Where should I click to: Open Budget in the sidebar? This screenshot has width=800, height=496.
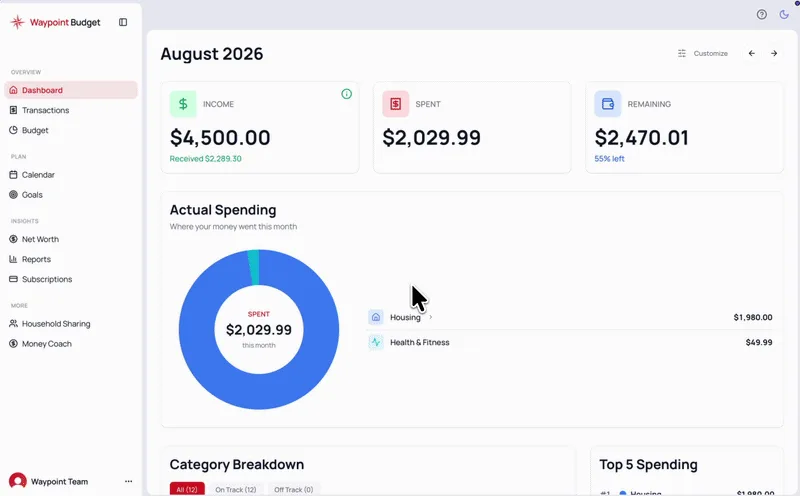[x=71, y=130]
